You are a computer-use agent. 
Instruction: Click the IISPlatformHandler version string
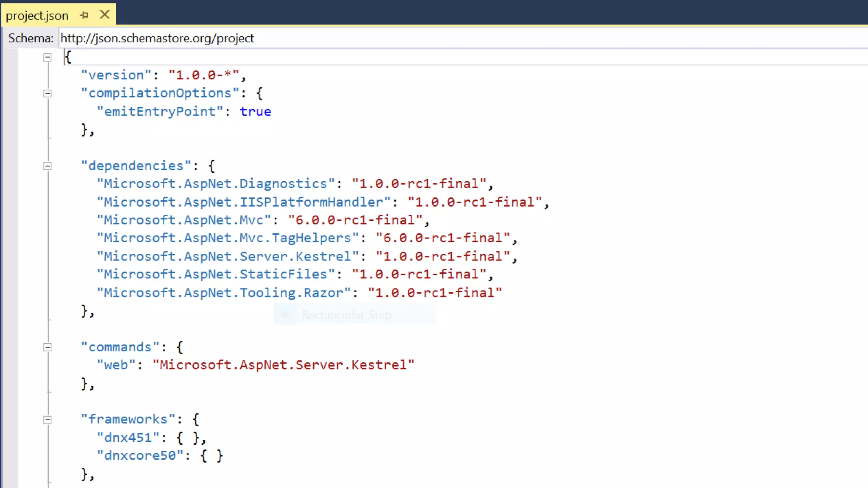[x=475, y=202]
